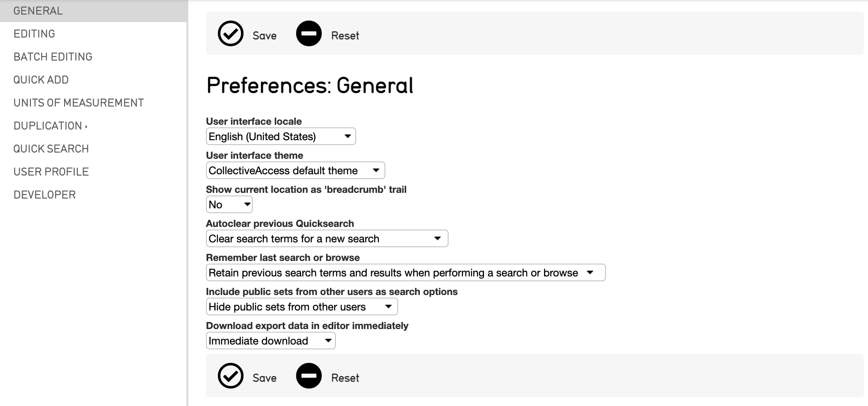This screenshot has height=406, width=868.
Task: Click the bottom Reset minus icon
Action: (x=308, y=376)
